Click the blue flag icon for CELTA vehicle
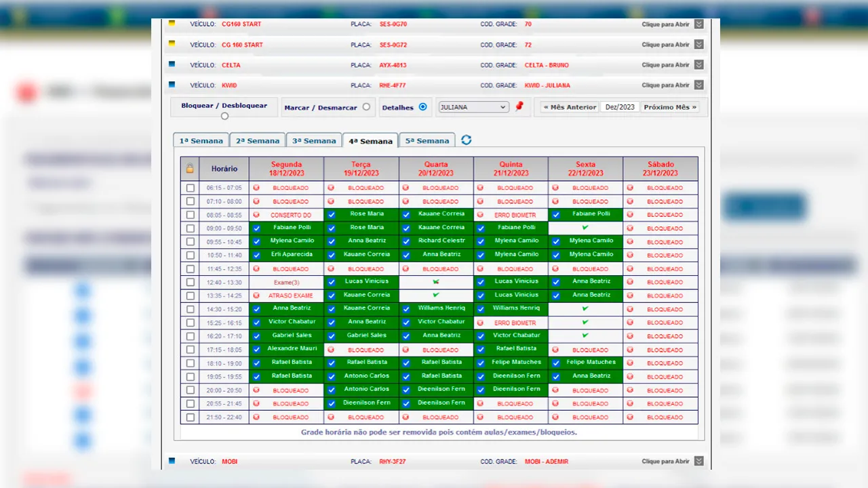The height and width of the screenshot is (488, 868). pos(172,65)
